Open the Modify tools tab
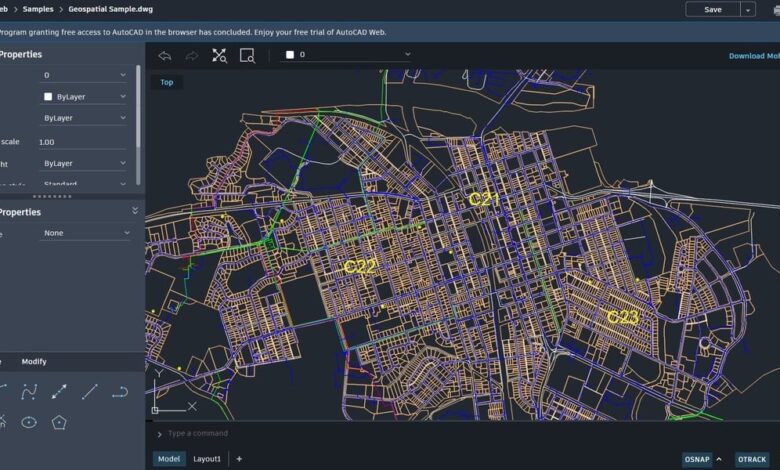 [x=34, y=362]
